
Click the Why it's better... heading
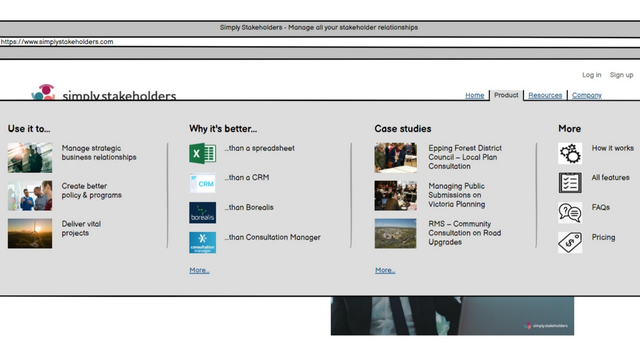click(223, 129)
